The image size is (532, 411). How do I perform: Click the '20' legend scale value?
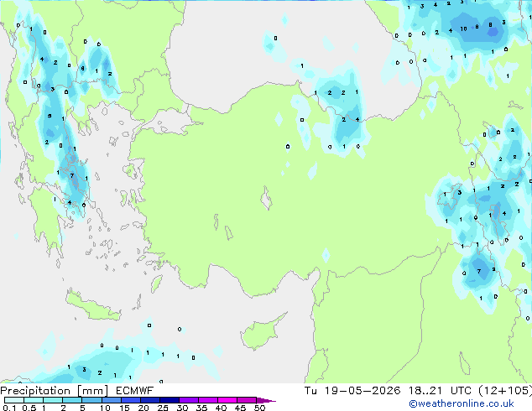pyautogui.click(x=143, y=408)
